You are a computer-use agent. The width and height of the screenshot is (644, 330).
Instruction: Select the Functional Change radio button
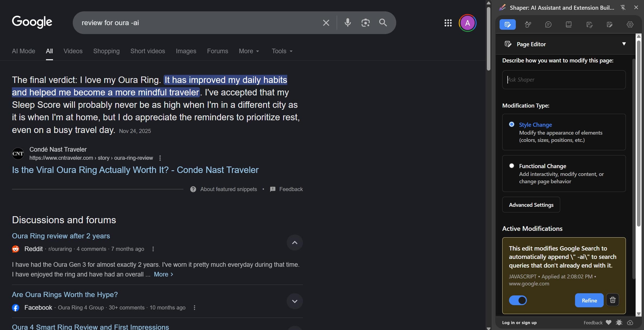click(x=511, y=165)
